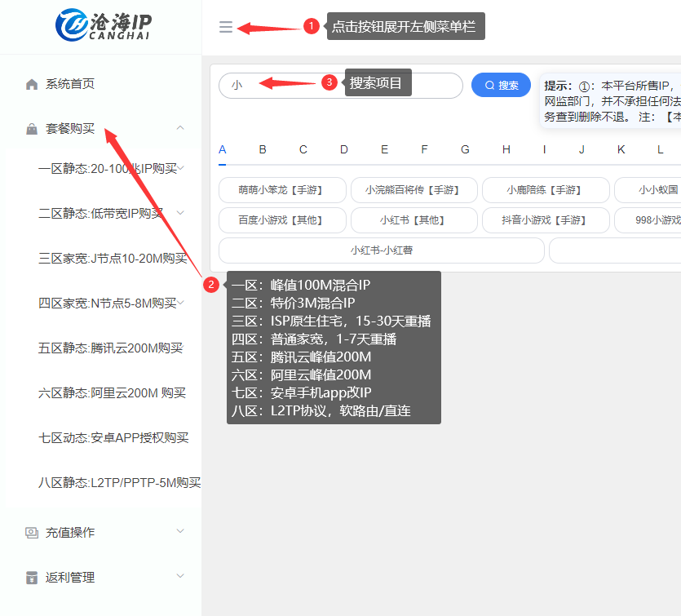Choose 小红书【其他】 project
Image resolution: width=681 pixels, height=616 pixels.
pyautogui.click(x=413, y=220)
